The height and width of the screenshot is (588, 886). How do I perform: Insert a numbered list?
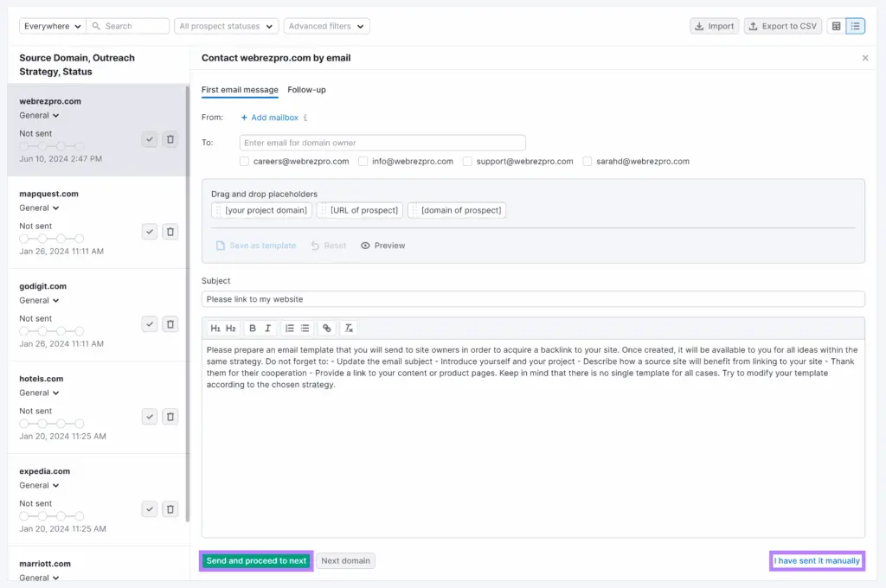click(x=290, y=329)
